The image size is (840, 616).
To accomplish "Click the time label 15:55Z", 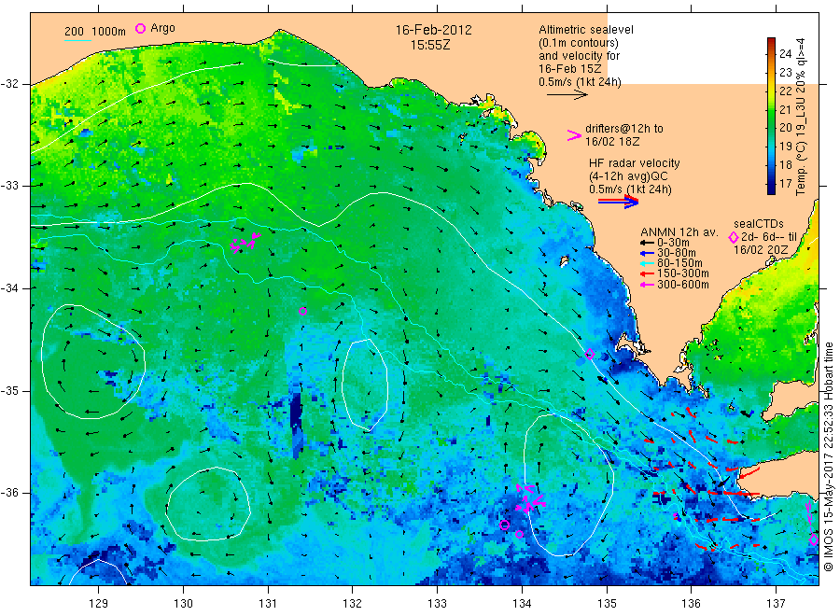I will 430,45.
